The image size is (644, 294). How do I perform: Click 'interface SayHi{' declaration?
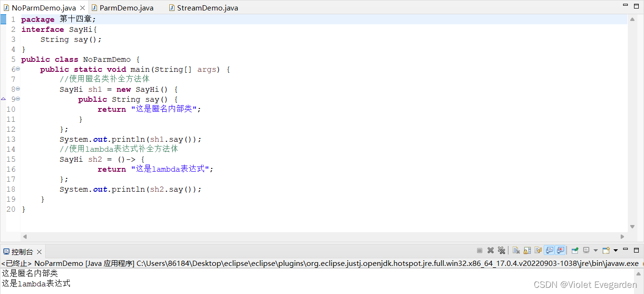(59, 29)
